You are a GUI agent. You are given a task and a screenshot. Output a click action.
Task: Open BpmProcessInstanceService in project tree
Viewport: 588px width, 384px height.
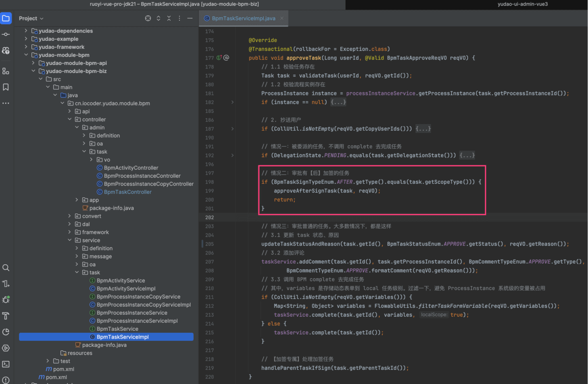click(x=131, y=313)
